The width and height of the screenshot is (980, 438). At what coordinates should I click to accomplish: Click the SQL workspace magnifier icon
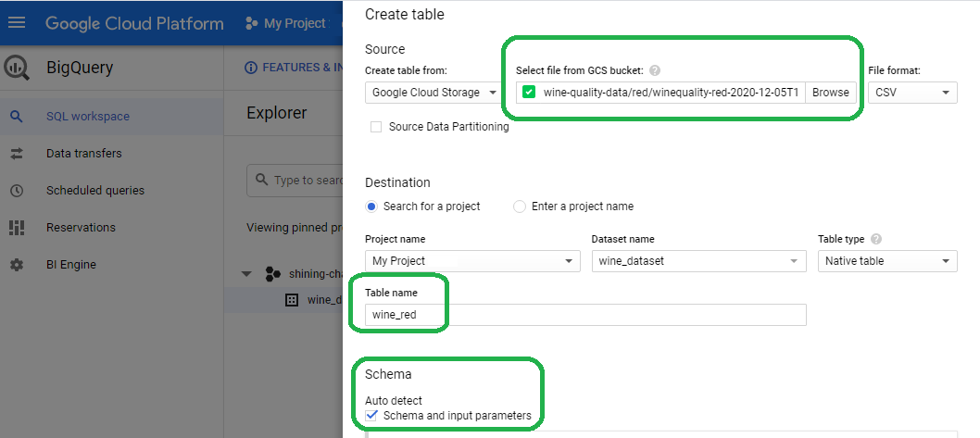click(x=17, y=117)
